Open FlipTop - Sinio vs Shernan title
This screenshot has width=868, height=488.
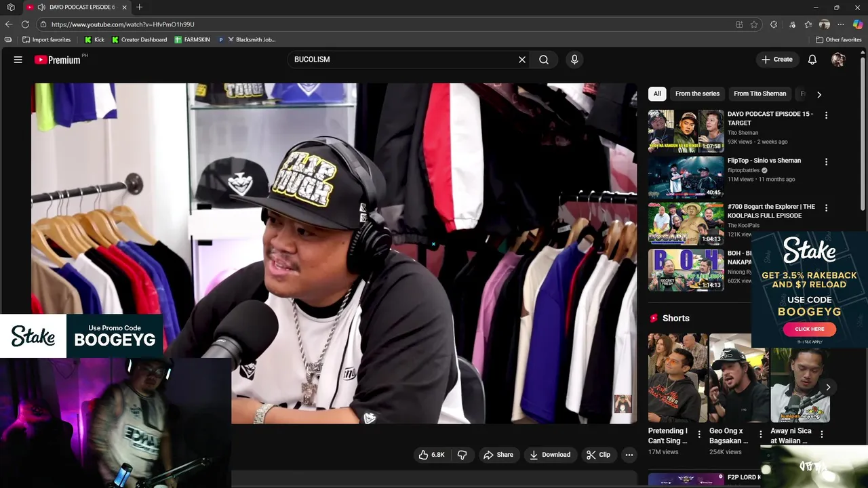click(764, 161)
